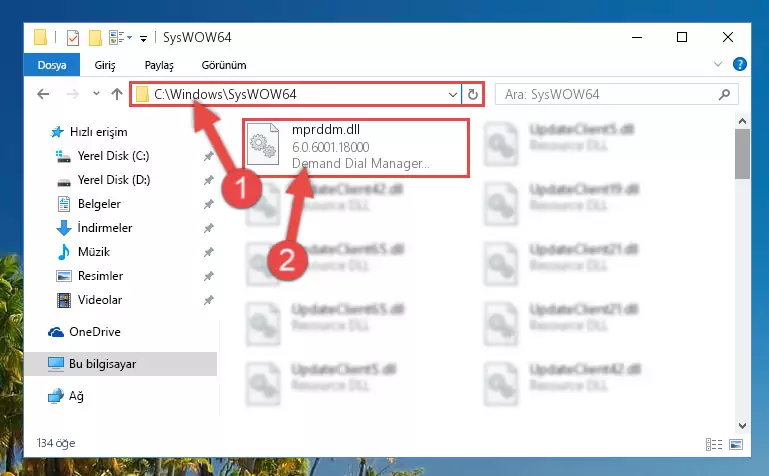This screenshot has height=476, width=769.
Task: Click the Ara: SysWOW64 search box
Action: click(x=616, y=94)
